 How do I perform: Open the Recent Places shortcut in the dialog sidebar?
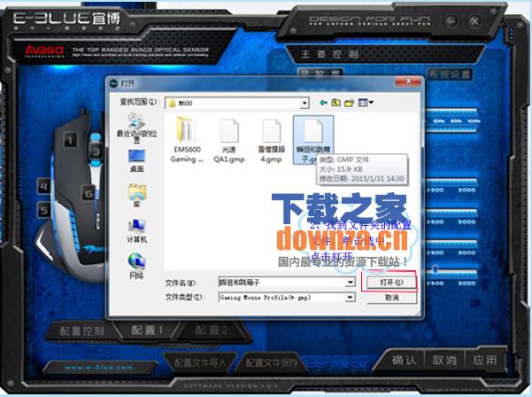136,128
